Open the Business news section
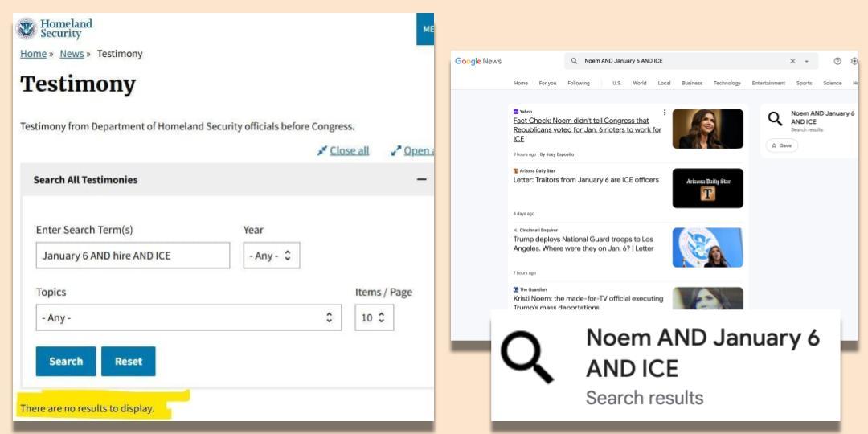Viewport: 868px width, 434px height. [692, 83]
